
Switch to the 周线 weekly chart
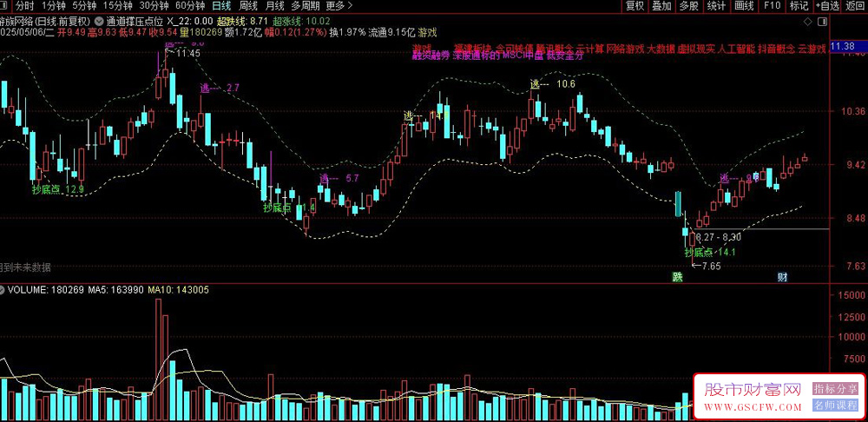point(247,6)
